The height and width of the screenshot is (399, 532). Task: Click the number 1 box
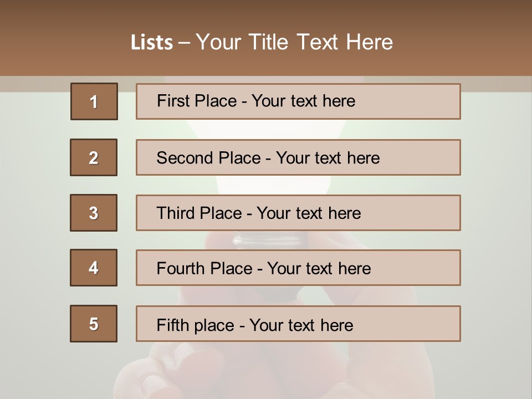(94, 101)
